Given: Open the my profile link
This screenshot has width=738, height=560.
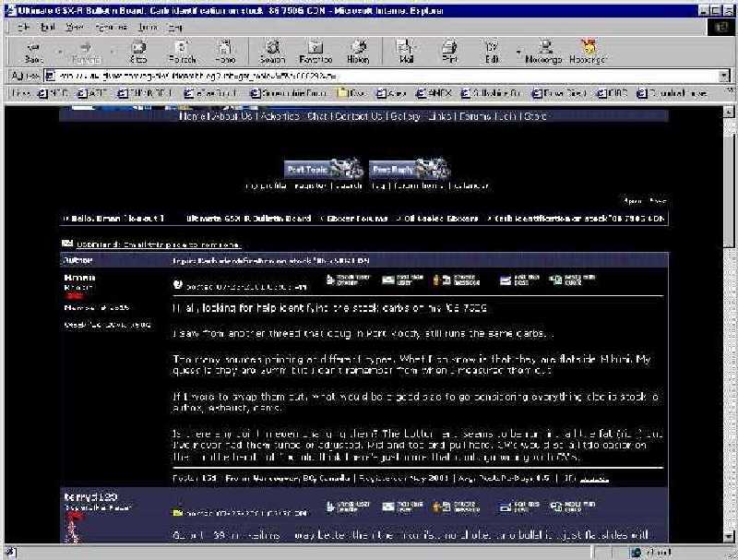Looking at the screenshot, I should point(266,185).
